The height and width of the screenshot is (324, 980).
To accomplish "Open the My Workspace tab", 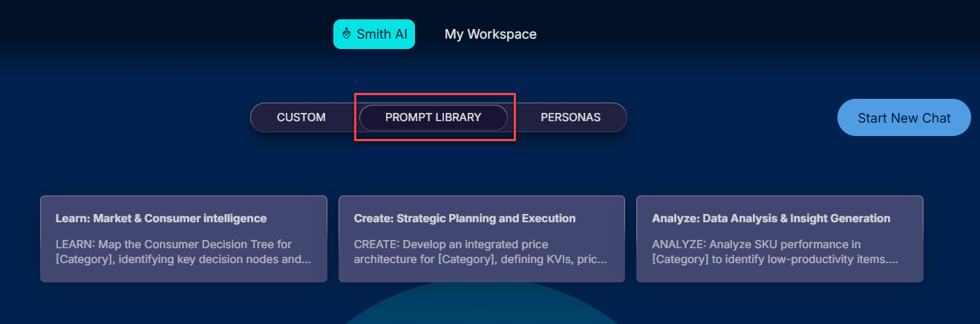I will tap(490, 34).
